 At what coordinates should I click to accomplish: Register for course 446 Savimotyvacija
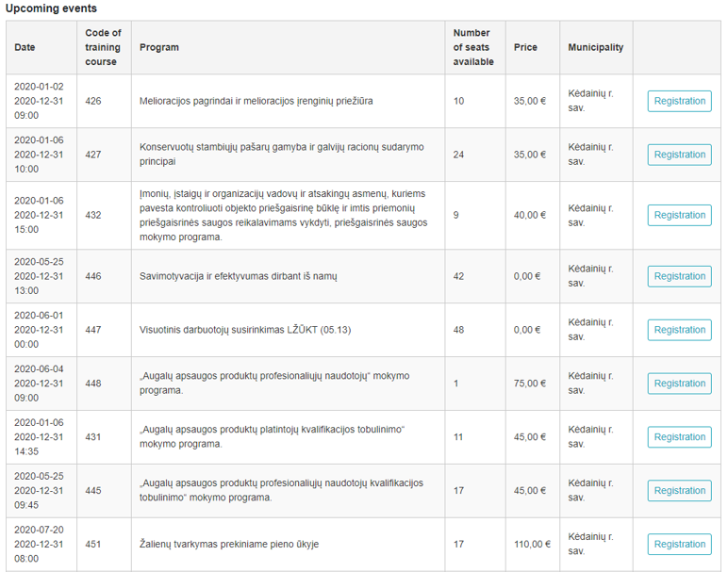(x=679, y=276)
